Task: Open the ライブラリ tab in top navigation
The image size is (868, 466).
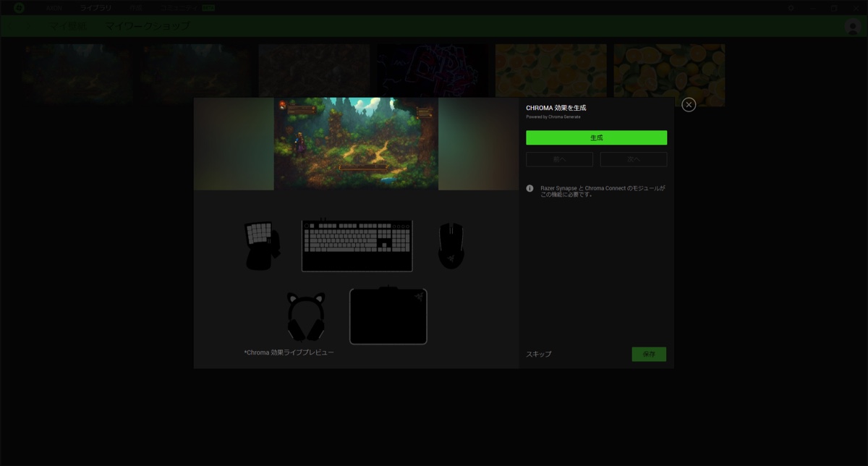Action: click(95, 8)
